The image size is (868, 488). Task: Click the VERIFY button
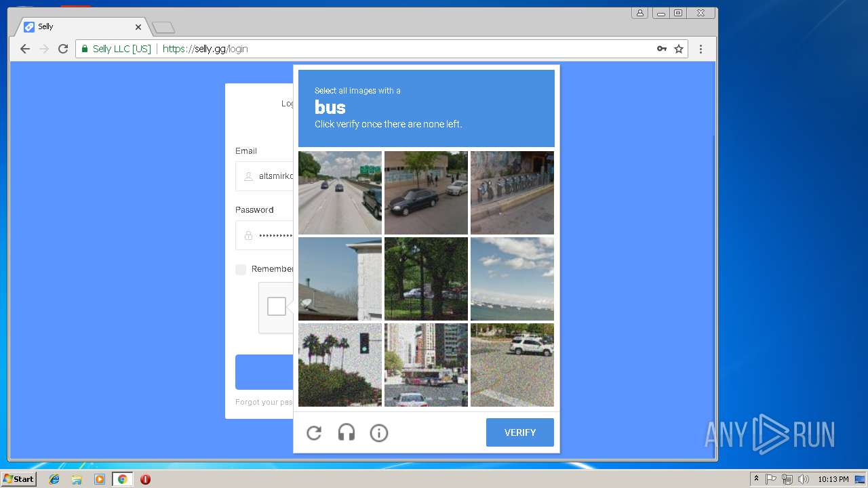coord(520,432)
